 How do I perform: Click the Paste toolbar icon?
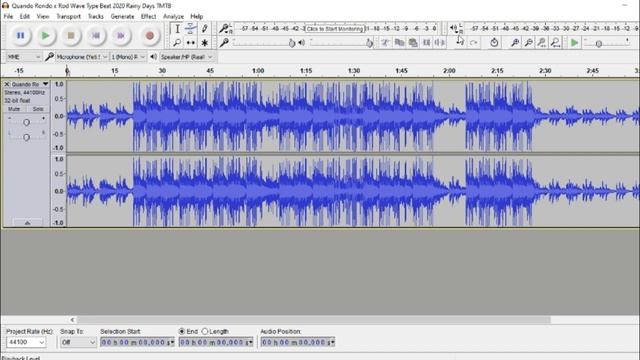click(x=413, y=42)
